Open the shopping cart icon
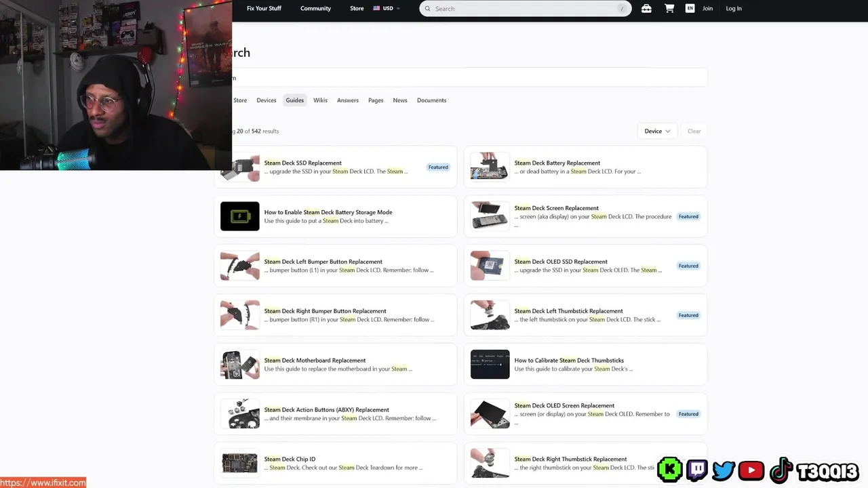Image resolution: width=868 pixels, height=488 pixels. click(669, 9)
